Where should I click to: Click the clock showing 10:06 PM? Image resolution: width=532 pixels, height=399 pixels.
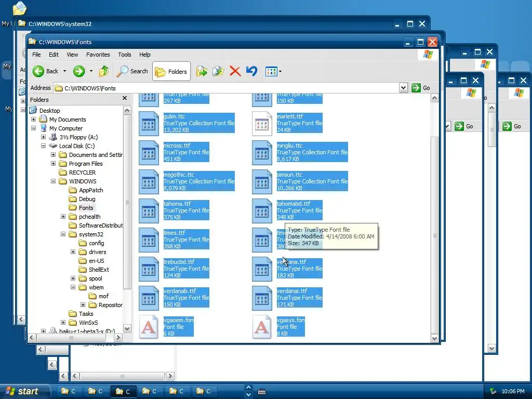(x=513, y=392)
